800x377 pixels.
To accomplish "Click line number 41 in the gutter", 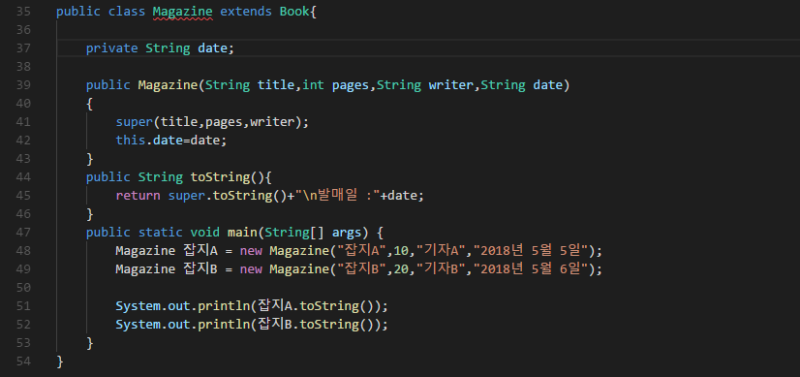I will pyautogui.click(x=23, y=122).
